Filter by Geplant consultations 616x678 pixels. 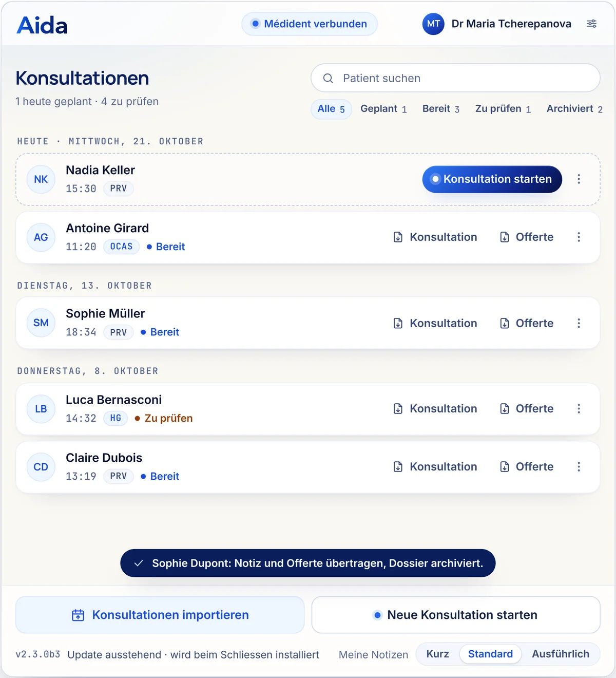coord(383,109)
